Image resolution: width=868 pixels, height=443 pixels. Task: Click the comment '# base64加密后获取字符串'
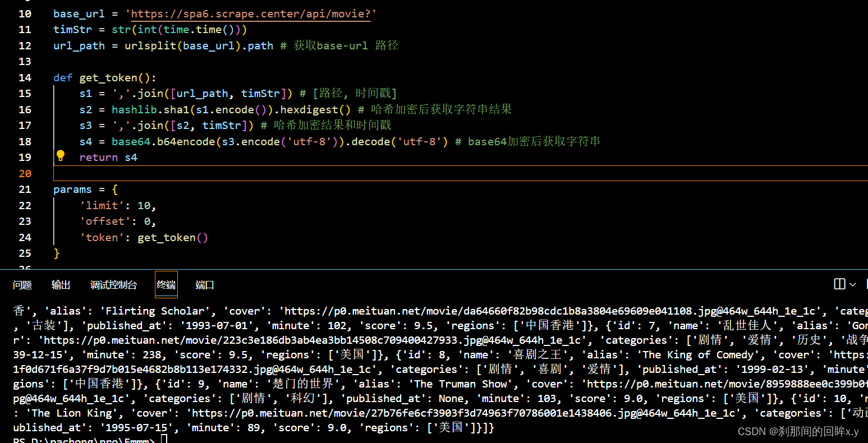pyautogui.click(x=527, y=141)
